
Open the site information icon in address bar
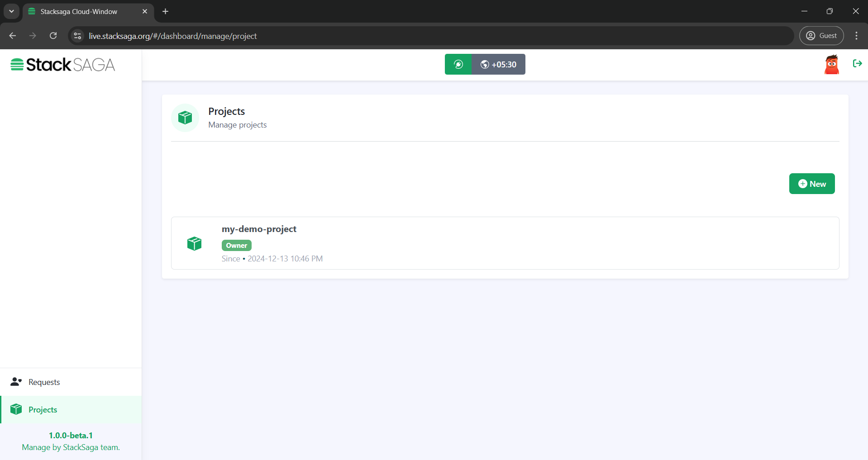click(x=78, y=36)
